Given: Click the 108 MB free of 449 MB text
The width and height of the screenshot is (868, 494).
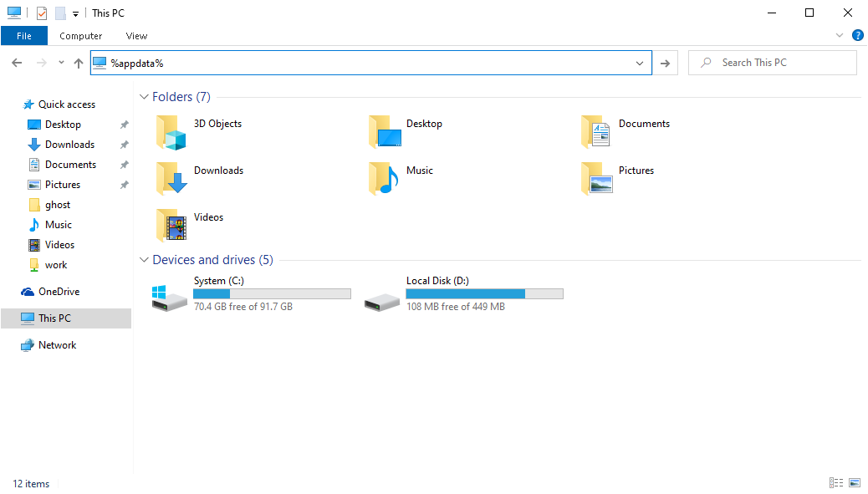Looking at the screenshot, I should point(455,307).
